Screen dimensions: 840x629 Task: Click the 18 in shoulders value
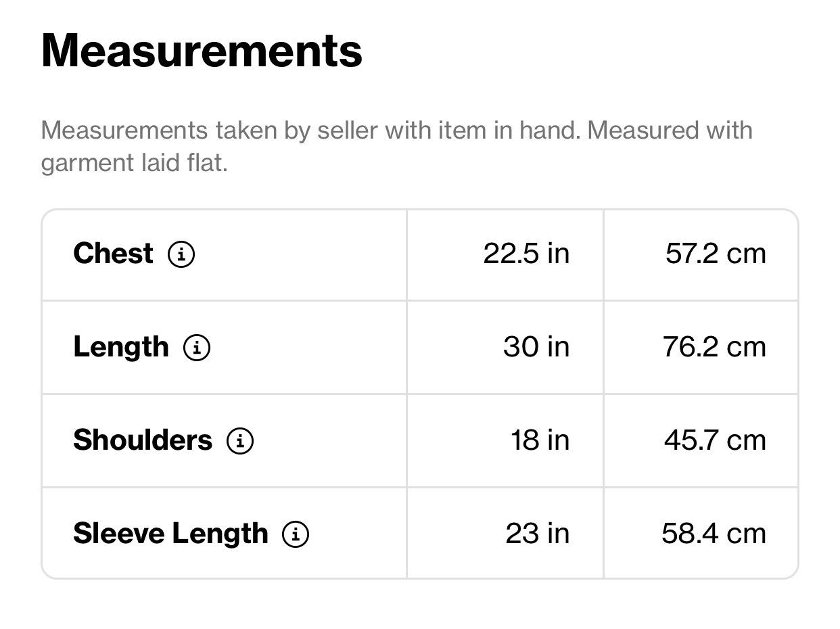tap(540, 440)
